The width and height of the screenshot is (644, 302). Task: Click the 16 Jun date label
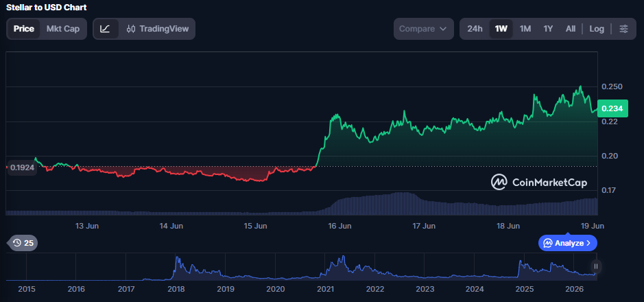[340, 226]
